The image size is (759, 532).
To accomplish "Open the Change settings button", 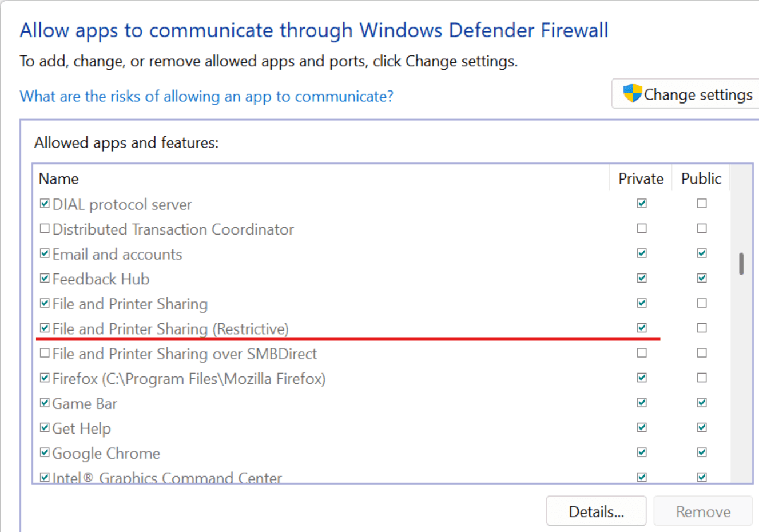I will [x=685, y=94].
